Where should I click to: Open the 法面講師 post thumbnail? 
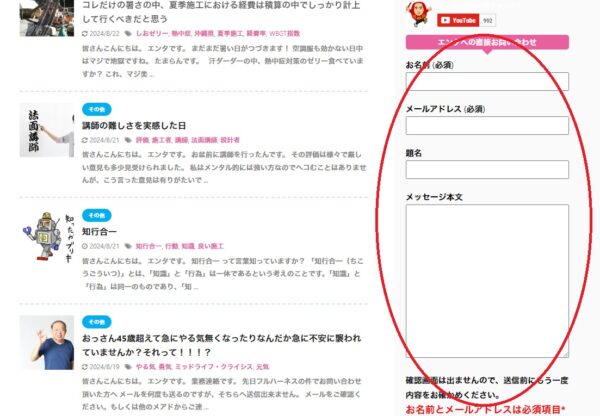coord(48,129)
